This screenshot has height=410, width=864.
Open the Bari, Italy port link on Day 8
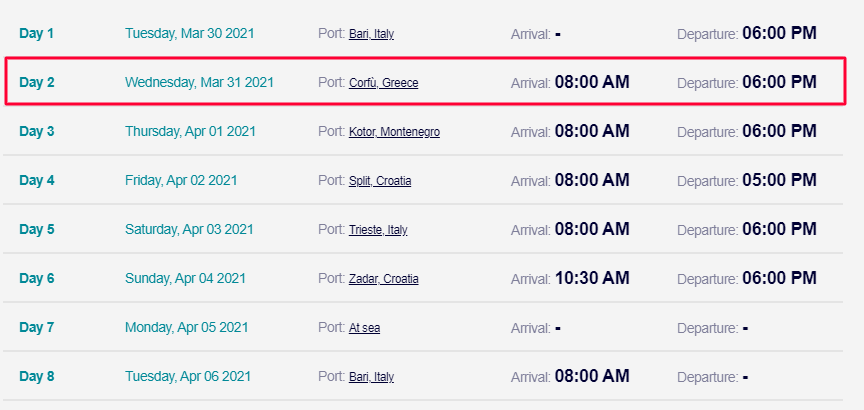pyautogui.click(x=371, y=377)
